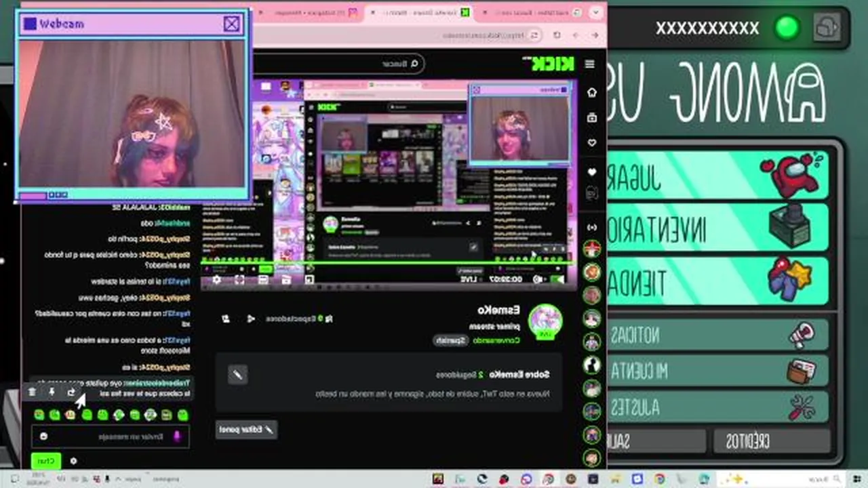Click the share icon beside Espectadores
Screen dimensions: 868x488
(x=251, y=319)
